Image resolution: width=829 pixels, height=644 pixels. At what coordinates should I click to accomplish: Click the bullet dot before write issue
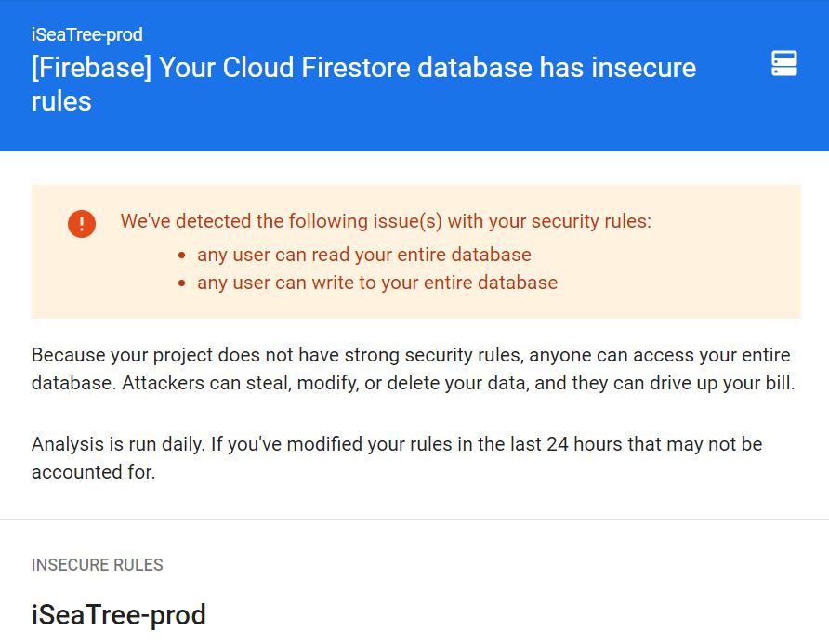tap(182, 283)
